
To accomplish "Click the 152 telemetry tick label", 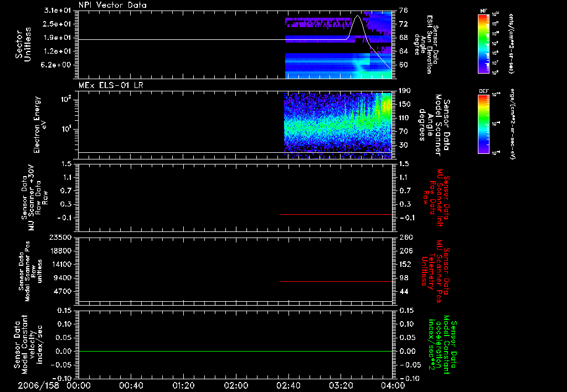I will [x=405, y=264].
